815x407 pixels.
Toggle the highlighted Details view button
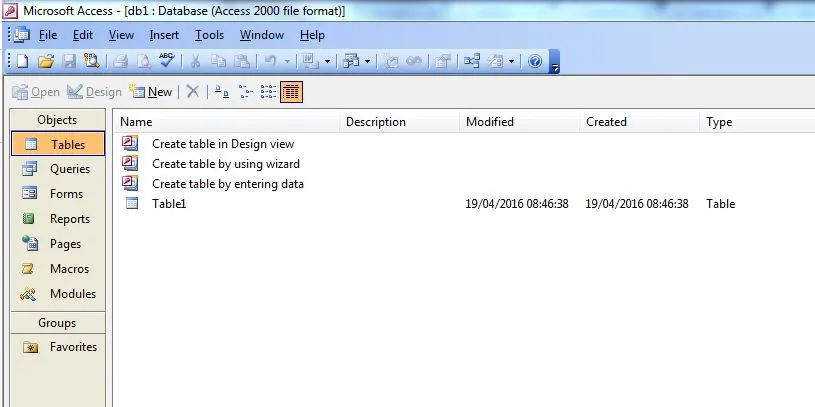291,92
